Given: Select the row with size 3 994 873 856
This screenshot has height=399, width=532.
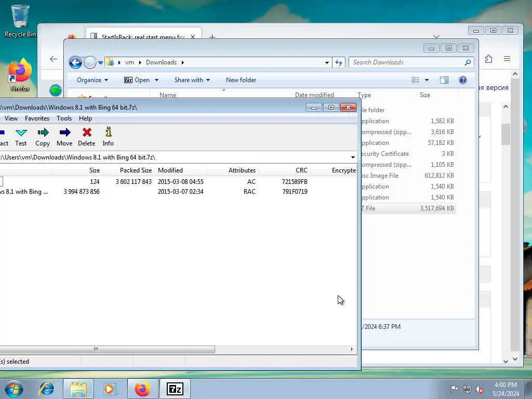Looking at the screenshot, I should 178,192.
